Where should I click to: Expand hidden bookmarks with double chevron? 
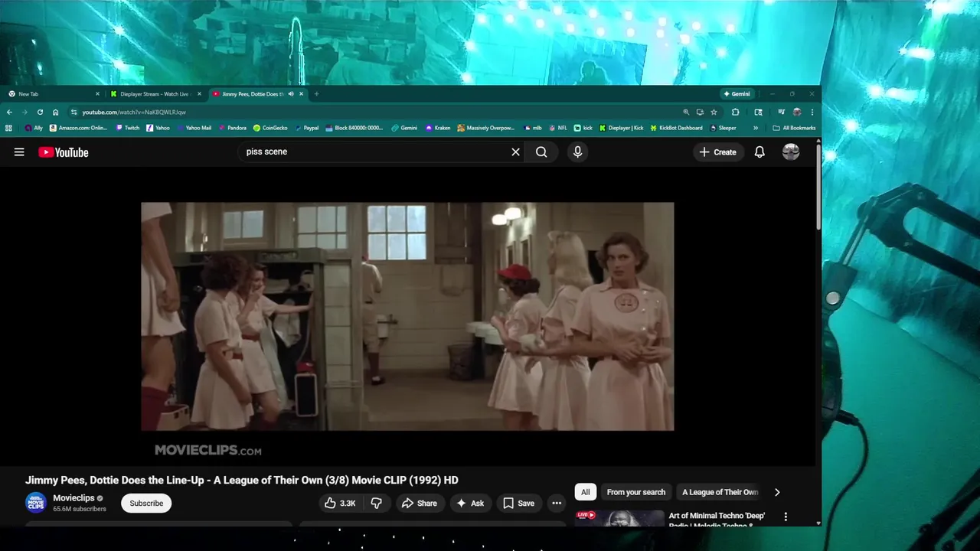point(756,128)
